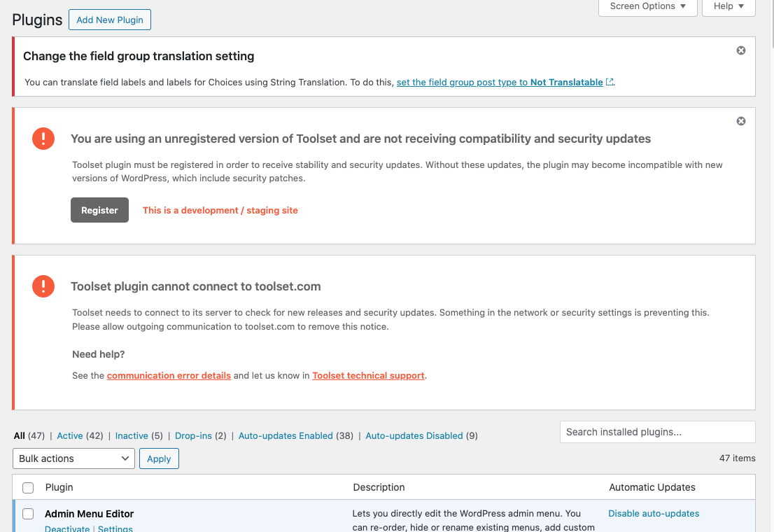Expand the Screen Options panel
Viewport: 774px width, 532px height.
coord(647,6)
